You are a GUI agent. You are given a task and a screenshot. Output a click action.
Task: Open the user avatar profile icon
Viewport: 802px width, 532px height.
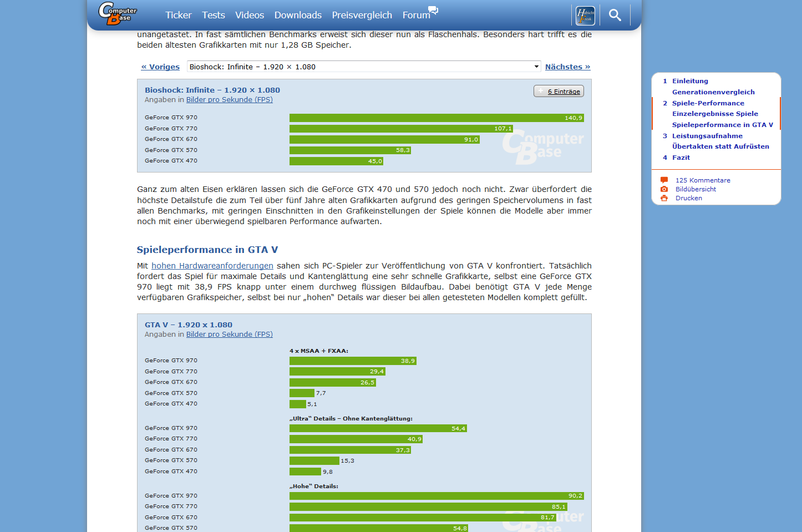click(x=585, y=16)
